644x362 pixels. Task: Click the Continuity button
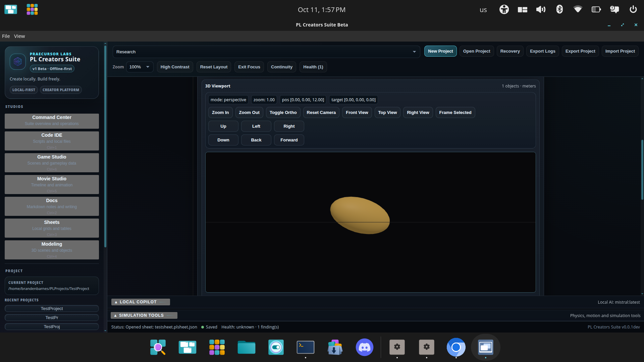pos(282,67)
